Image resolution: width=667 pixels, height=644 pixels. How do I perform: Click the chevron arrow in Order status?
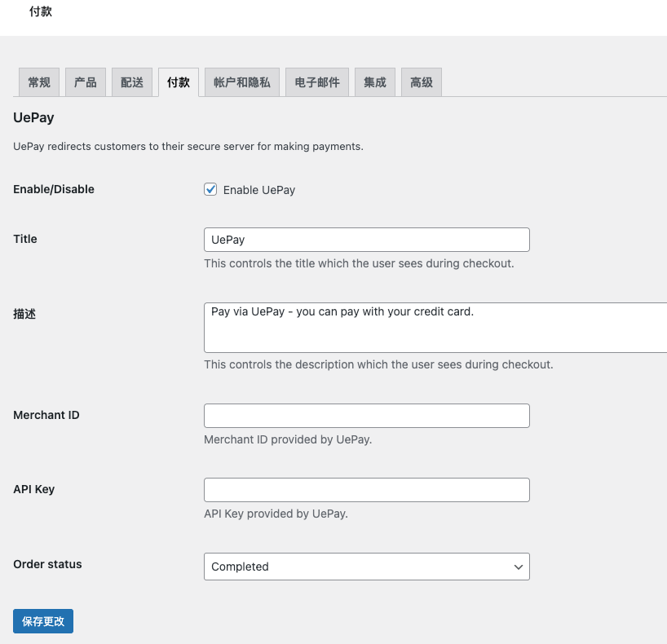(x=518, y=567)
